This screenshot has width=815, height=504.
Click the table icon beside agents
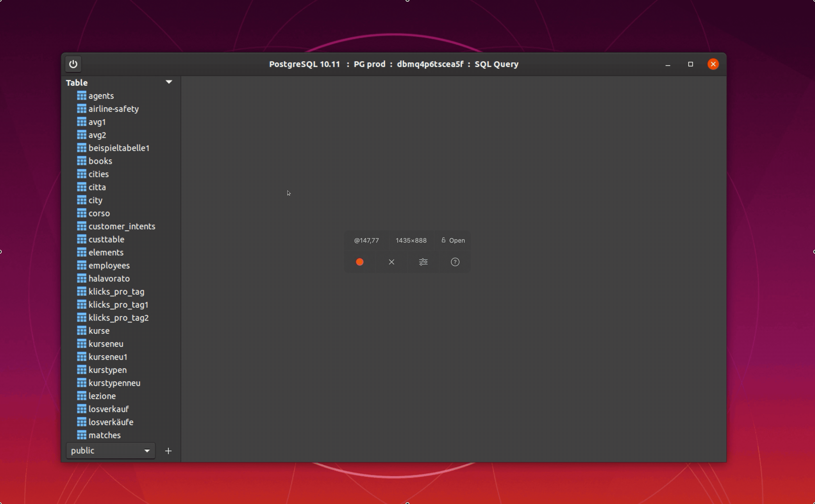point(82,96)
